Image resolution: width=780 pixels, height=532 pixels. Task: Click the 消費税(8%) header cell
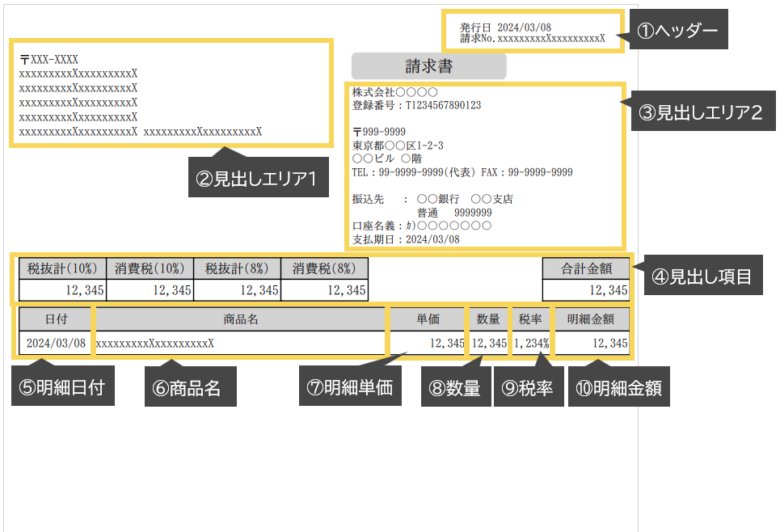pyautogui.click(x=324, y=269)
